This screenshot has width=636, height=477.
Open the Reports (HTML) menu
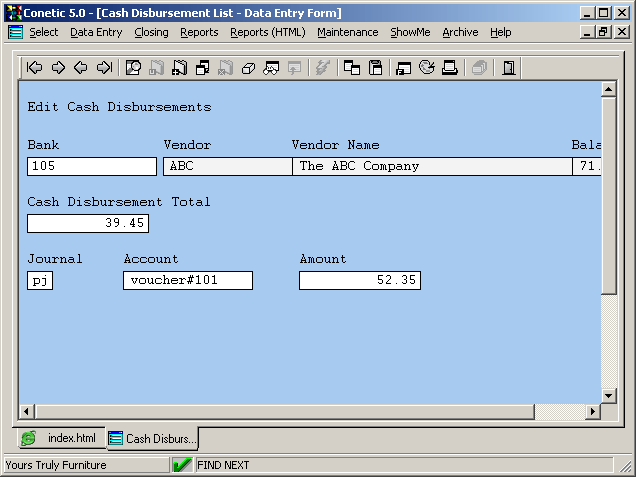(x=267, y=32)
